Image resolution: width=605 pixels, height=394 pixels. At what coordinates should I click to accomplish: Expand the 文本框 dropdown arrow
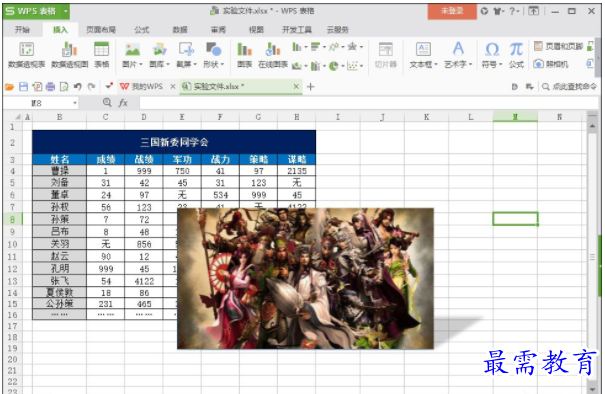tap(436, 64)
